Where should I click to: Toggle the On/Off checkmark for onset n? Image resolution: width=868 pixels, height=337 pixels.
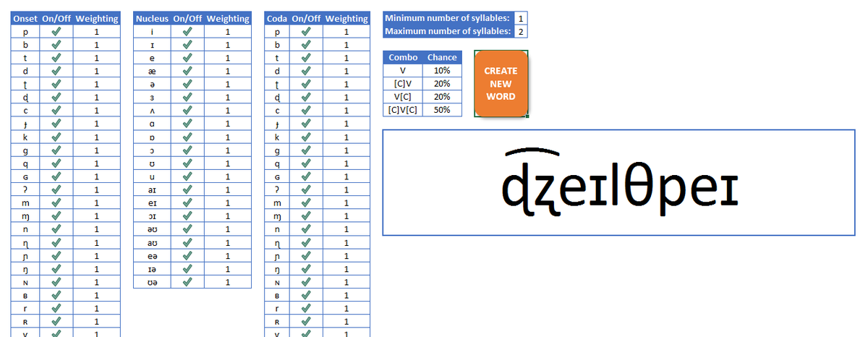coord(56,229)
